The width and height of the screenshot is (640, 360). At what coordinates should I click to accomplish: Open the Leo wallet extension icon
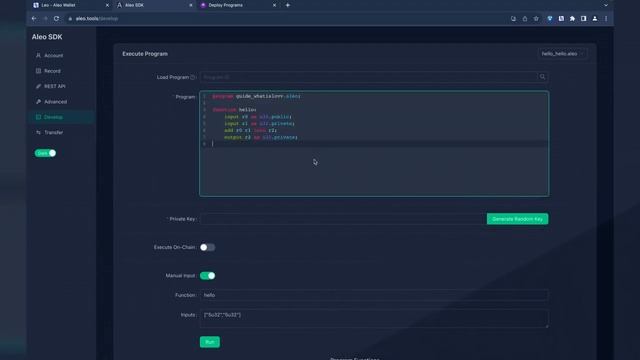click(561, 19)
